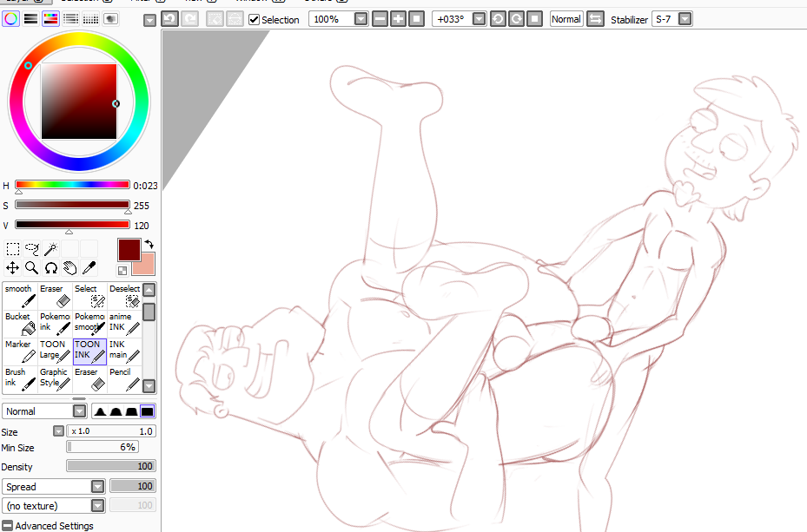The height and width of the screenshot is (532, 807).
Task: Select the Magic Wand tool
Action: [51, 249]
